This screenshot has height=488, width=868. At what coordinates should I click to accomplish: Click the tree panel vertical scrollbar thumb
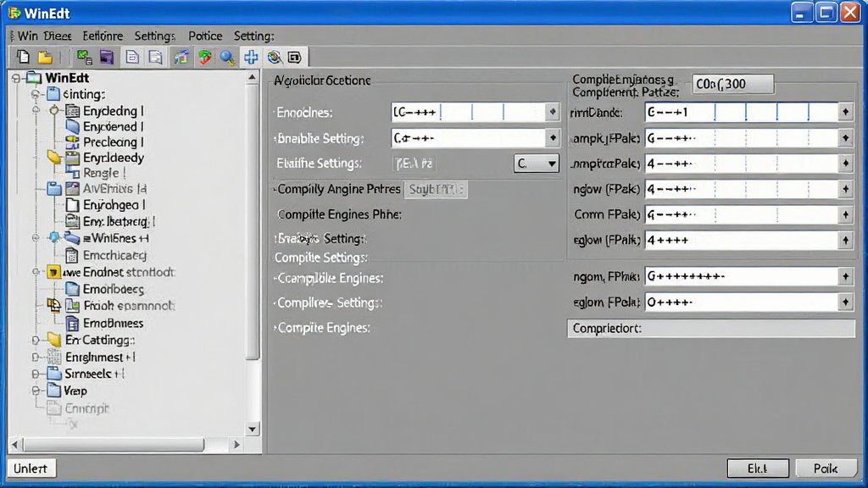click(253, 224)
